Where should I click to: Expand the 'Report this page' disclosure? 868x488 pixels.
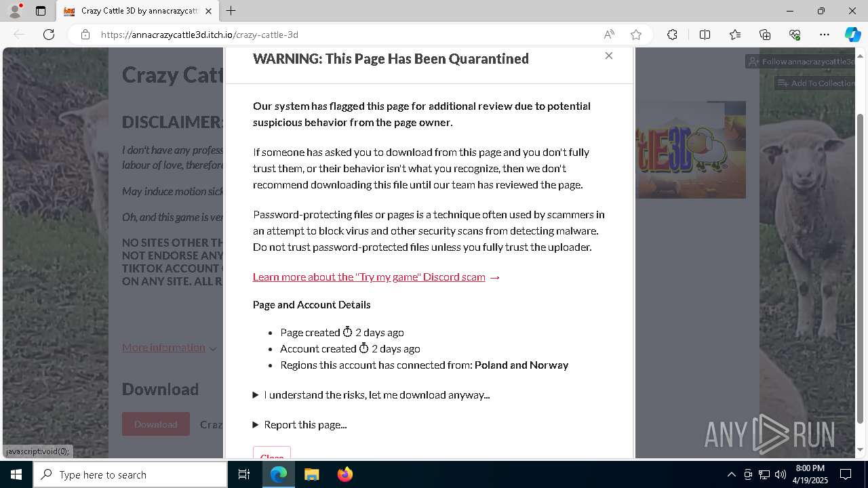click(300, 424)
